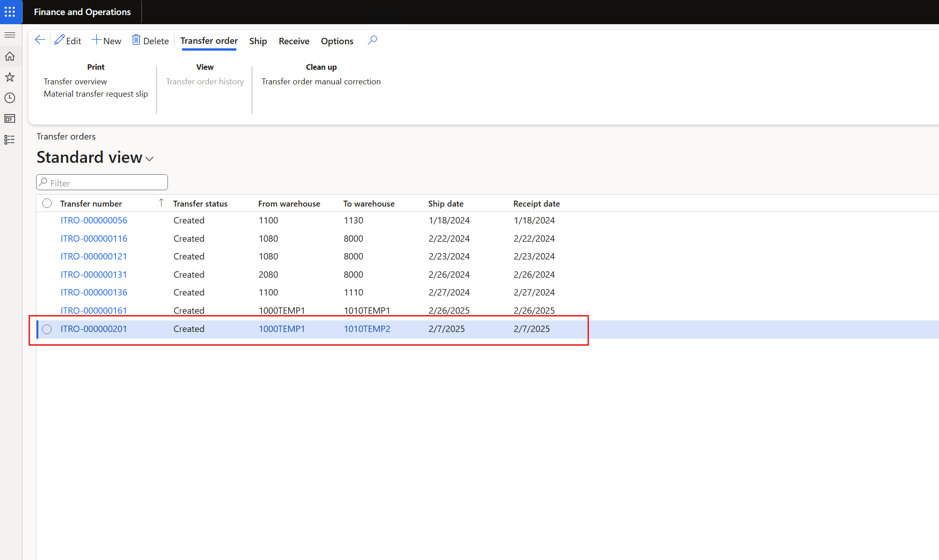The image size is (939, 560).
Task: Open transfer order ITRO-000000056 link
Action: (94, 221)
